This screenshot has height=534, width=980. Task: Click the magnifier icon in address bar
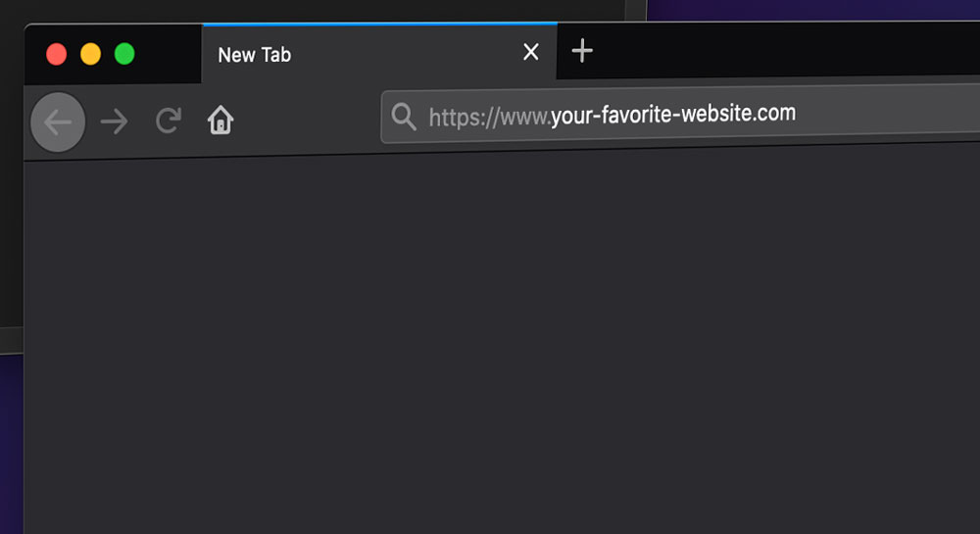[x=404, y=117]
